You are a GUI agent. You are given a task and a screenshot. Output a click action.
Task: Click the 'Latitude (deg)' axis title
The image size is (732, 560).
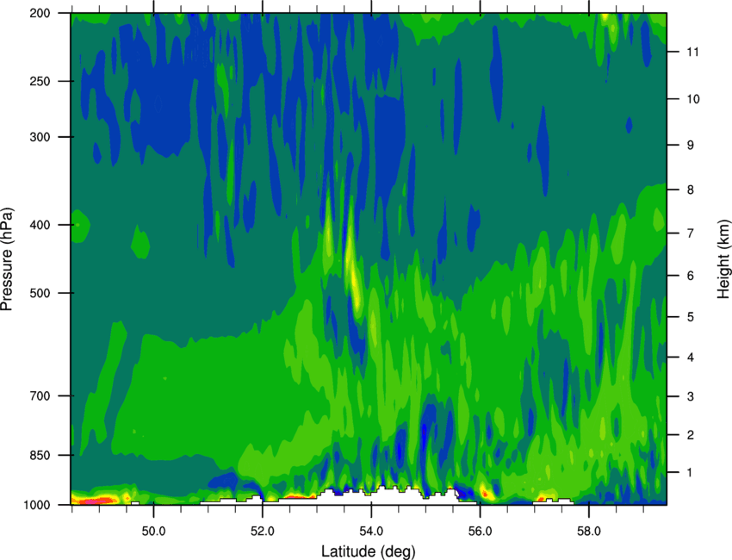369,551
